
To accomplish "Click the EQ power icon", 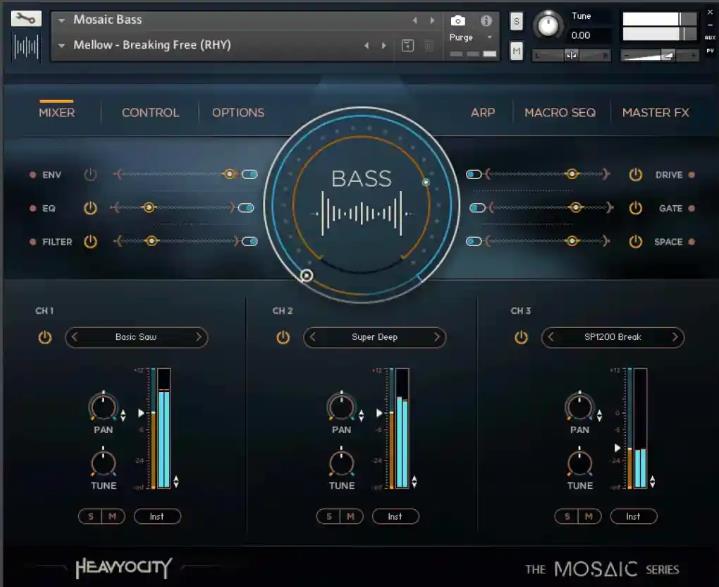I will [x=90, y=208].
